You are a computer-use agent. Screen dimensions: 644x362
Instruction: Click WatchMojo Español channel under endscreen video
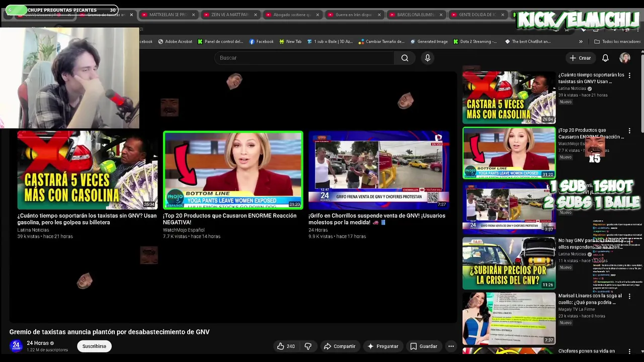pyautogui.click(x=184, y=230)
